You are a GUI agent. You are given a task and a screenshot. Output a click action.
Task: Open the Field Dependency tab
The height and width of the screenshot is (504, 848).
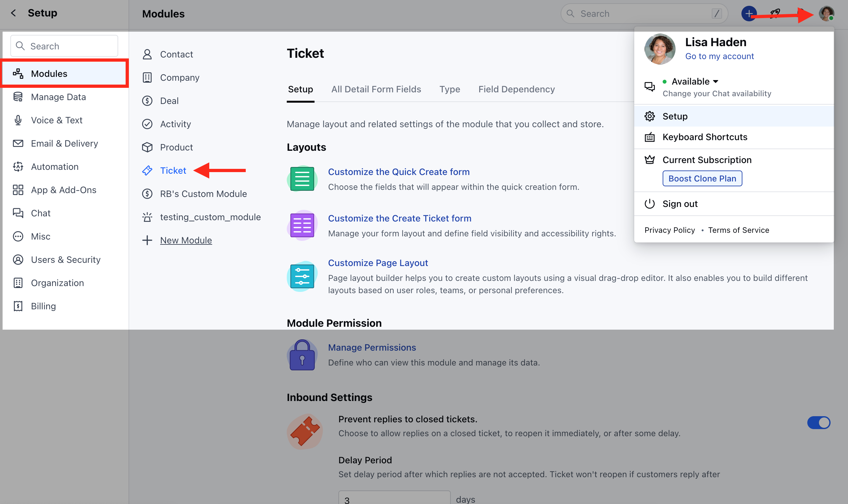point(516,89)
